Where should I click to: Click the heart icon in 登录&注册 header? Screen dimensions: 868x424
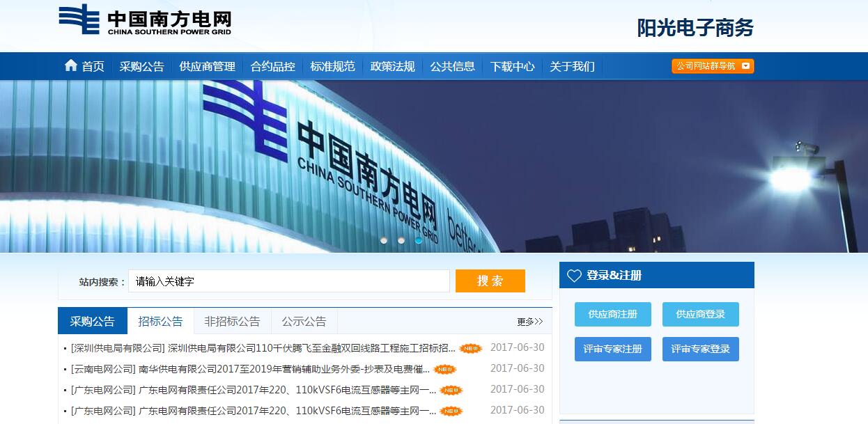tap(575, 276)
